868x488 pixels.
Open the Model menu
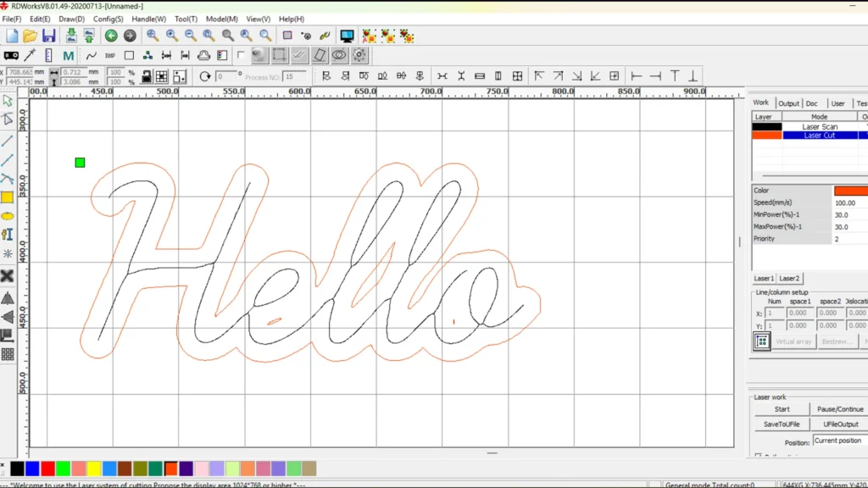pyautogui.click(x=221, y=19)
